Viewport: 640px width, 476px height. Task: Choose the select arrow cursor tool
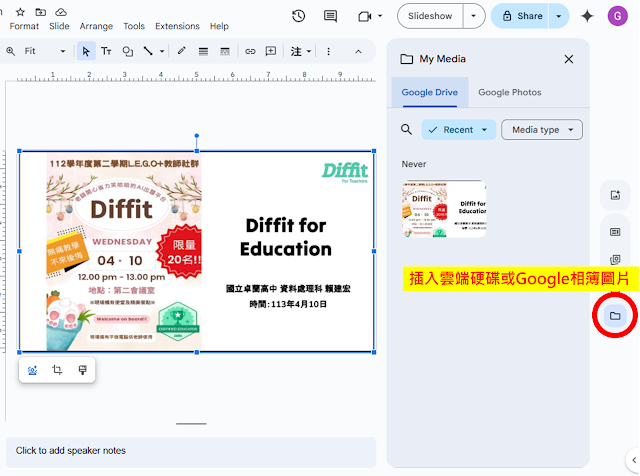tap(86, 51)
